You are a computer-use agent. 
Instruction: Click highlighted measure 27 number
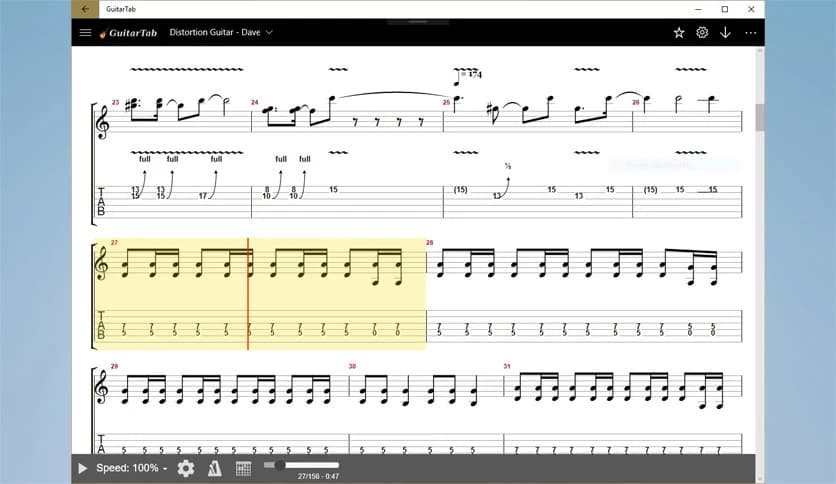click(114, 243)
